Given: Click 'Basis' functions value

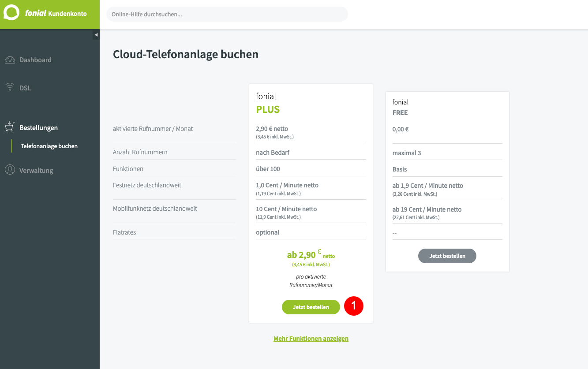Looking at the screenshot, I should tap(400, 169).
